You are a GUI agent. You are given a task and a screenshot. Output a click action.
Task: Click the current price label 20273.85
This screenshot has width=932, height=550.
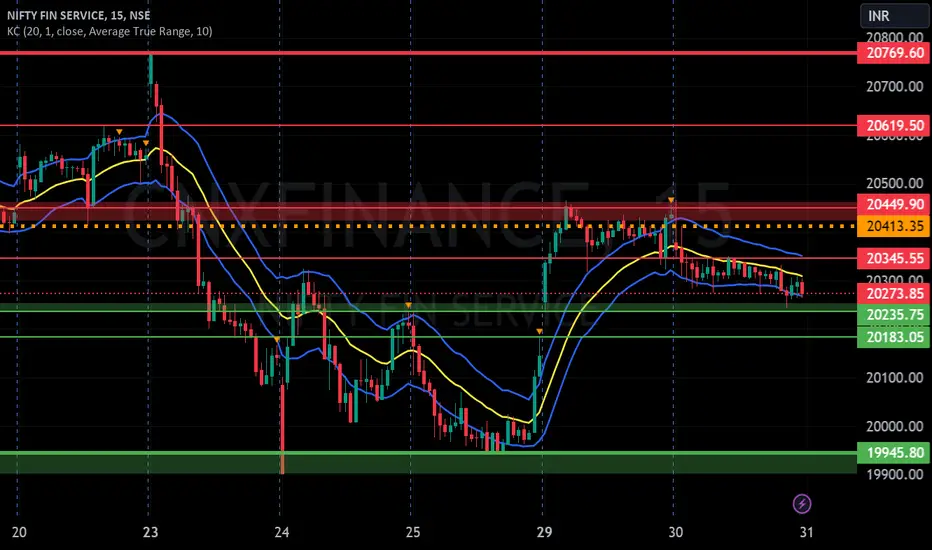coord(893,293)
